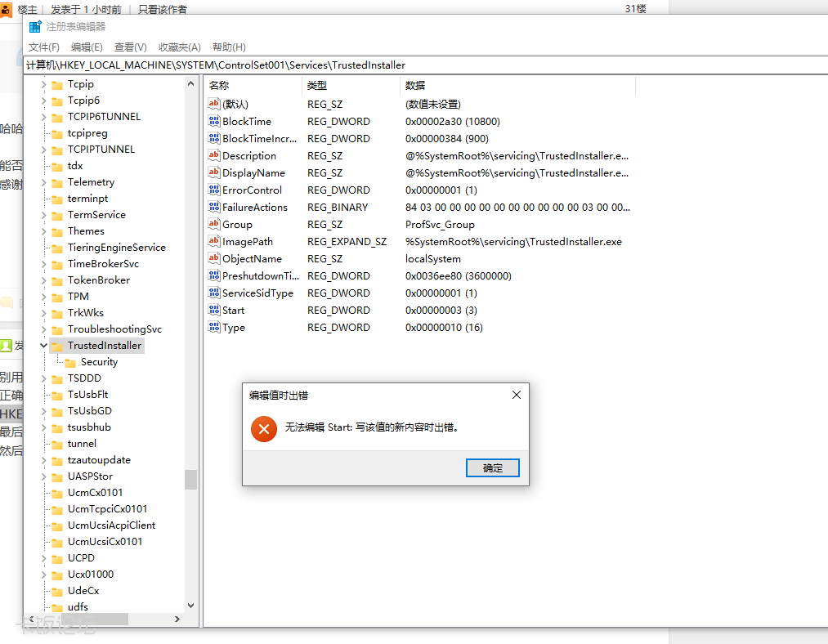Select the UcmUcsiAcpiClient tree key
This screenshot has width=828, height=644.
tap(111, 525)
